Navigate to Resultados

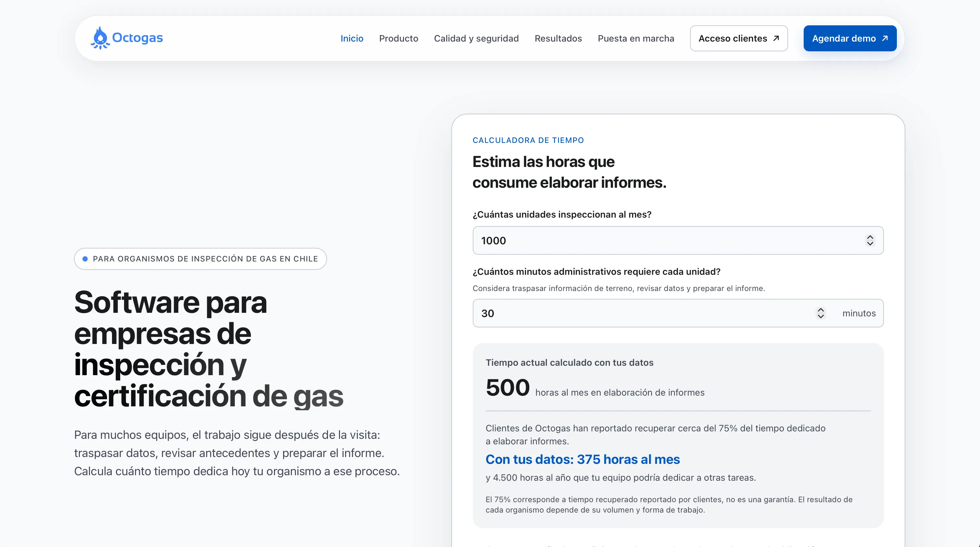pos(558,38)
